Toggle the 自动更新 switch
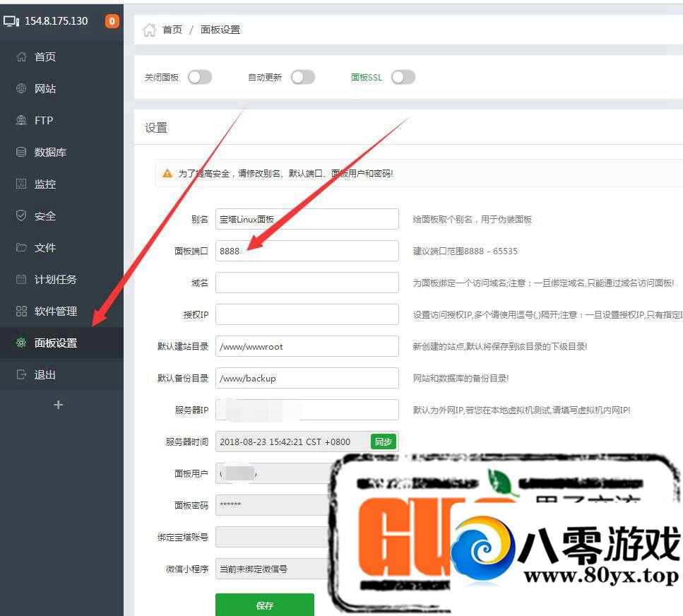Viewport: 683px width, 616px height. 303,78
